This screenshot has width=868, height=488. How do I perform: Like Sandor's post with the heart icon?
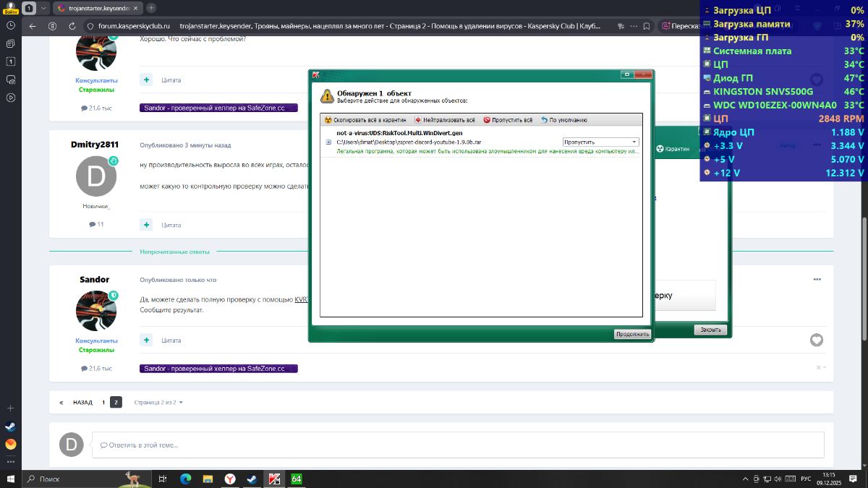pos(816,340)
